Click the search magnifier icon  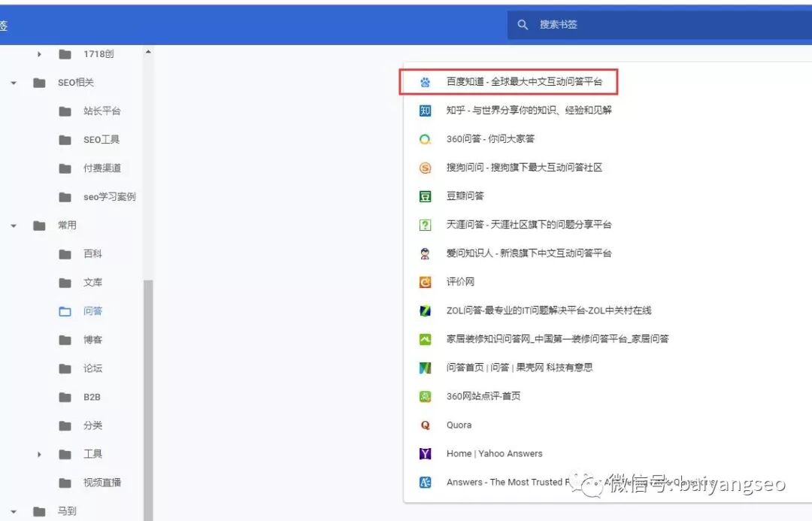523,24
